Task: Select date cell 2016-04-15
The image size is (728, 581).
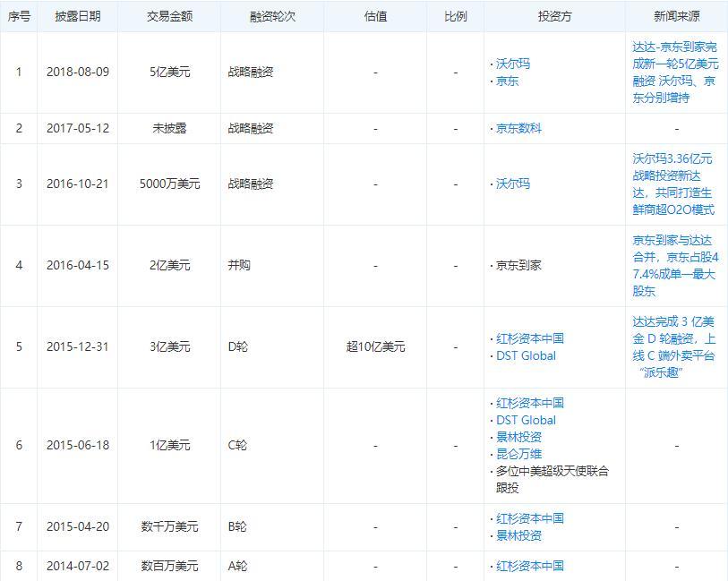Action: coord(78,265)
